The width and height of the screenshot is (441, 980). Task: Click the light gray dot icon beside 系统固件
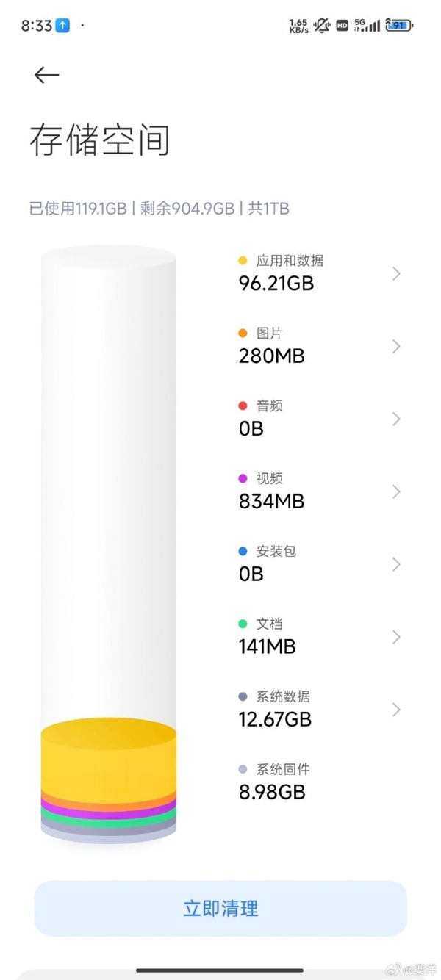click(x=242, y=770)
